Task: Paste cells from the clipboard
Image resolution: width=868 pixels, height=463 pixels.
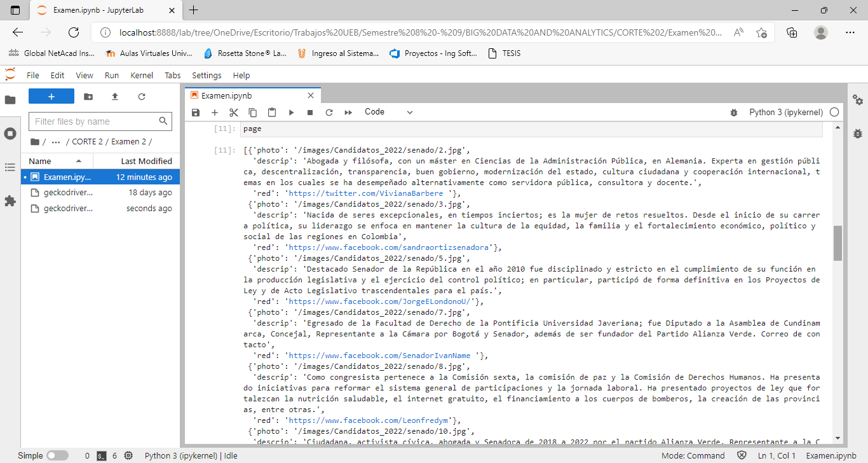Action: [272, 112]
